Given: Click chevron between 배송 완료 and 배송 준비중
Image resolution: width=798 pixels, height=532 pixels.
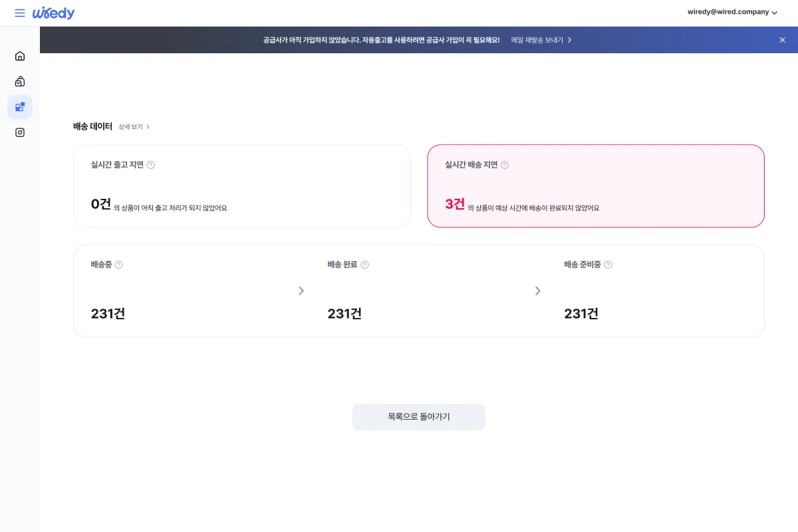Looking at the screenshot, I should [538, 291].
